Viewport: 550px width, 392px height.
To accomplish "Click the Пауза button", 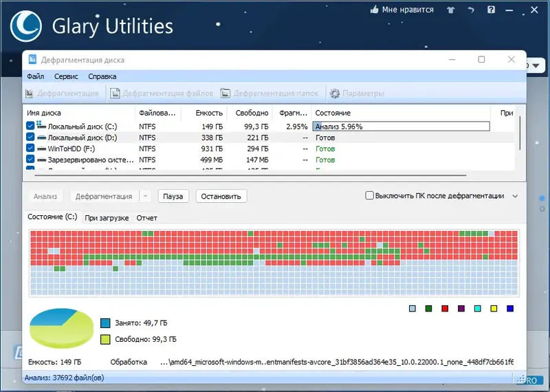I will 173,196.
